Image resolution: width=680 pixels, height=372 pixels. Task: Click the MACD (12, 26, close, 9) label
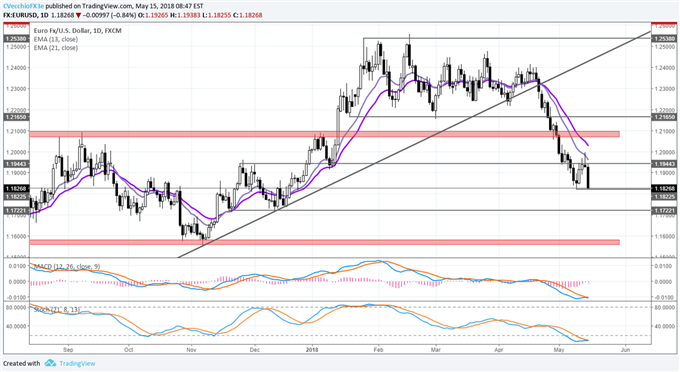pyautogui.click(x=67, y=266)
